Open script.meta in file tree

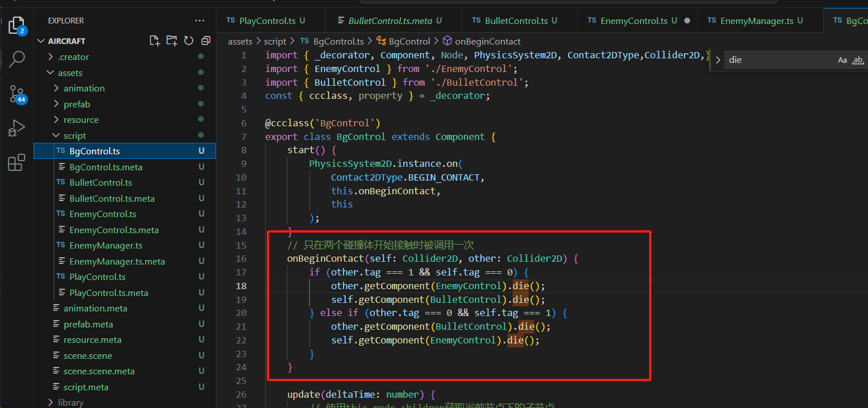tap(86, 387)
